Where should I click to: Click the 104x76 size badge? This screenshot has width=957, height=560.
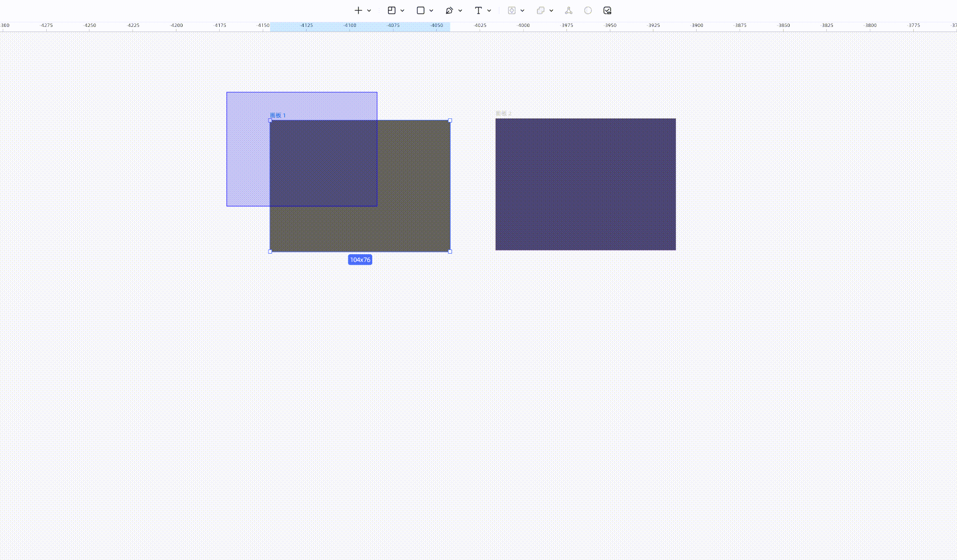360,260
